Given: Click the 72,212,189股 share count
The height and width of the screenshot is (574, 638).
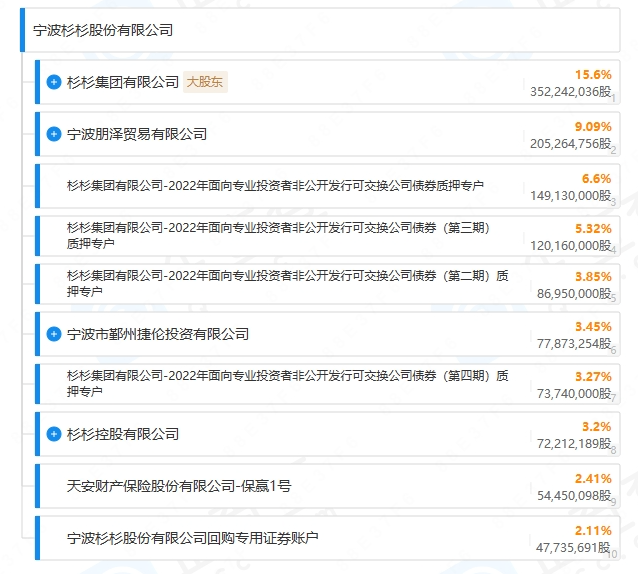Looking at the screenshot, I should [x=574, y=444].
